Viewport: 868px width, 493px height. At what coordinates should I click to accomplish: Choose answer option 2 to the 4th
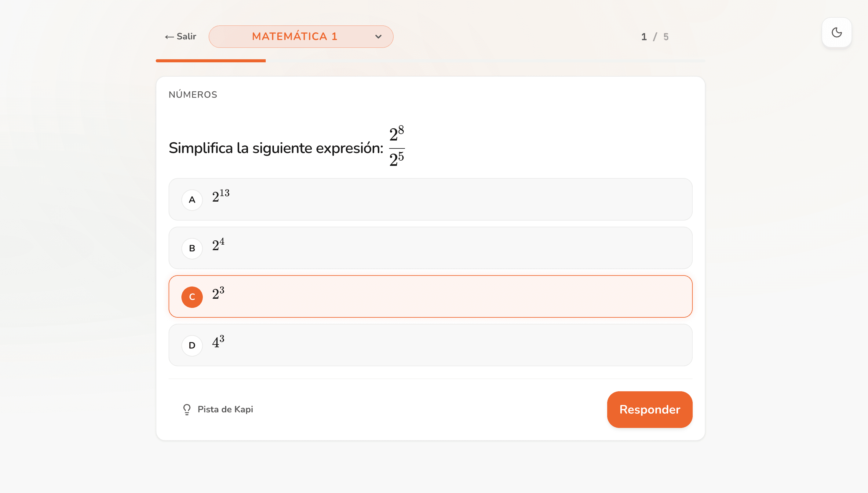click(431, 248)
